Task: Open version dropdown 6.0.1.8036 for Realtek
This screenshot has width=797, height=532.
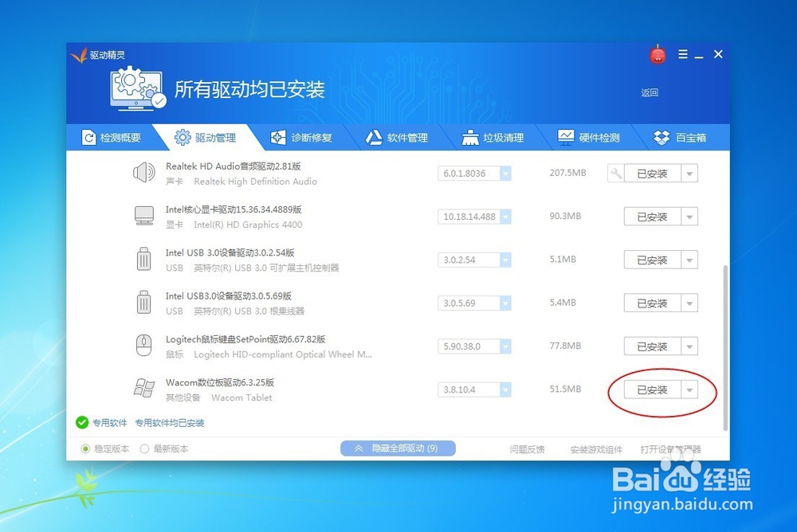Action: [505, 174]
